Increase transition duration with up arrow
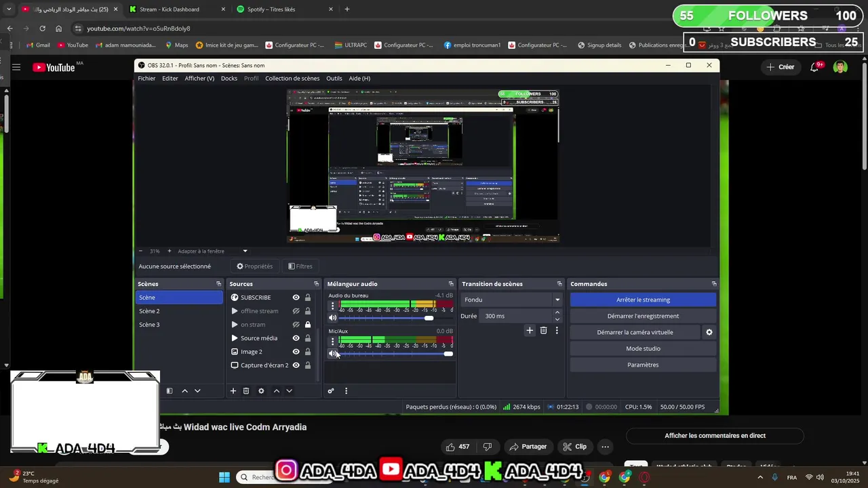This screenshot has width=868, height=488. pos(557,312)
